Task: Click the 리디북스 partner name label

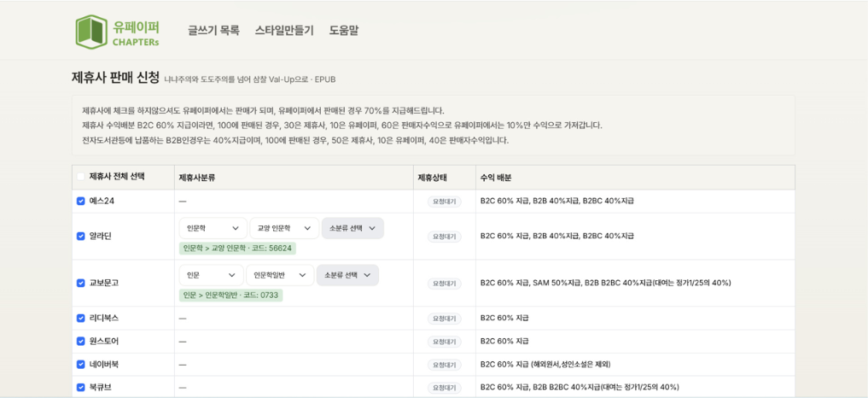Action: [103, 319]
